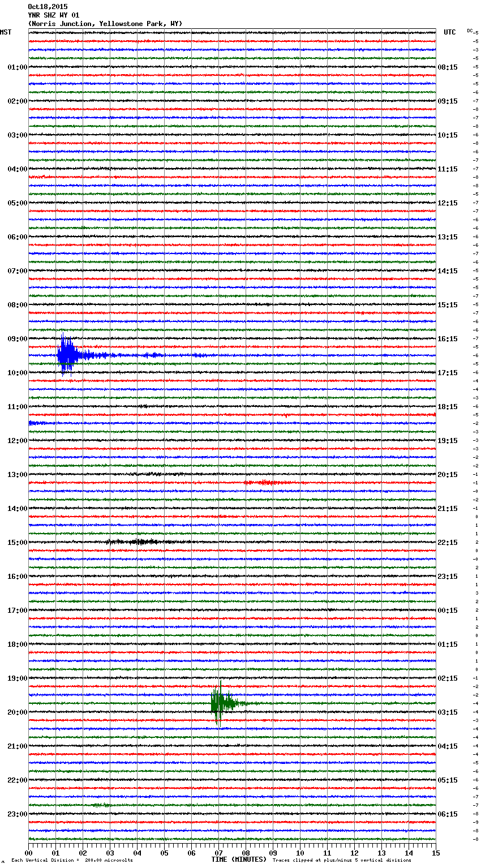Click the 00 minute tick on the time axis
The image size is (481, 868).
(28, 853)
